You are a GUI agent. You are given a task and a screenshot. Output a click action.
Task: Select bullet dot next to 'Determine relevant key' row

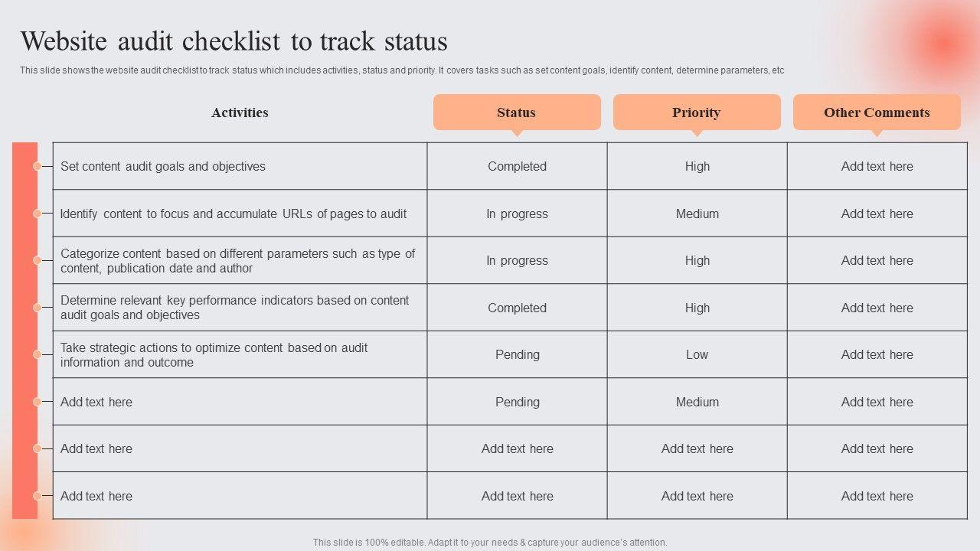click(37, 308)
